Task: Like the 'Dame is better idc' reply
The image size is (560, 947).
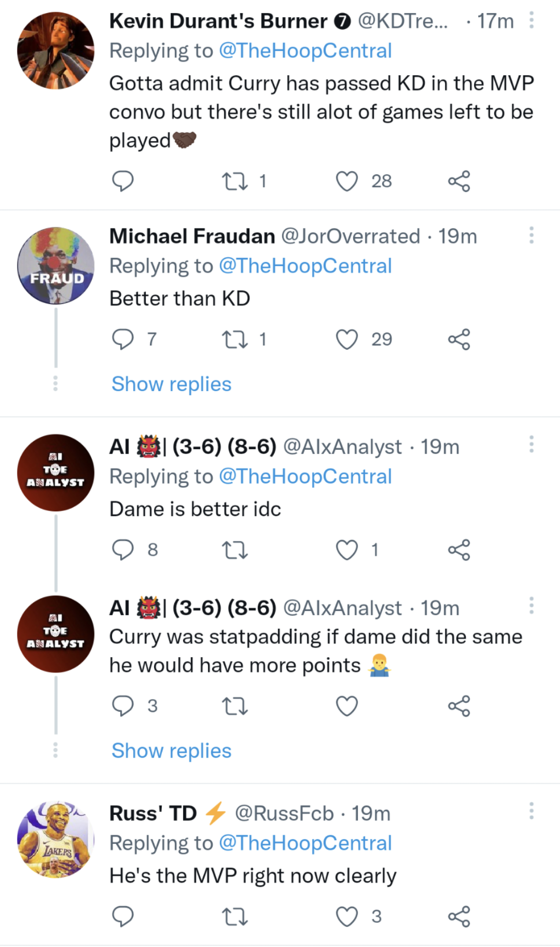Action: point(347,550)
